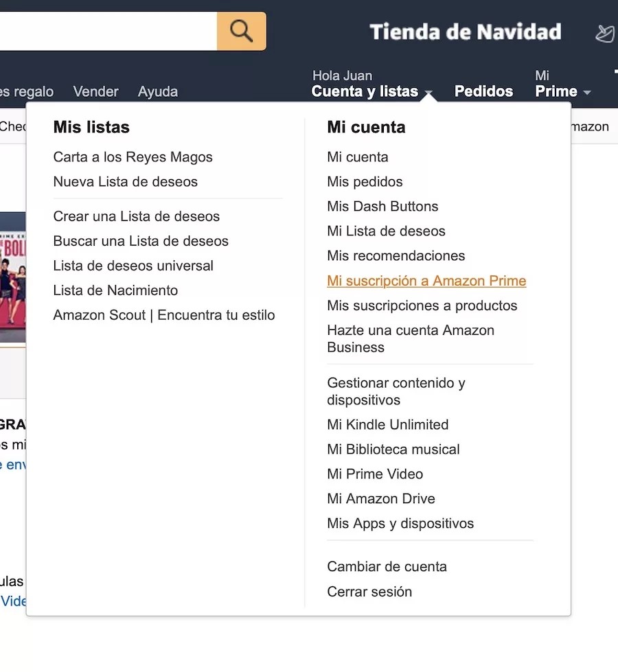Click the search magnifying glass icon
Image resolution: width=618 pixels, height=672 pixels.
[x=240, y=32]
